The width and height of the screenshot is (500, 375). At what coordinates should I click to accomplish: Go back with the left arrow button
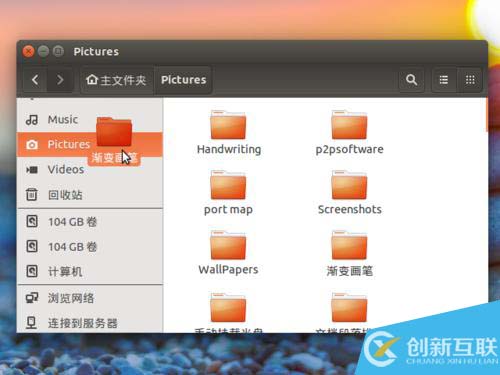coord(35,80)
